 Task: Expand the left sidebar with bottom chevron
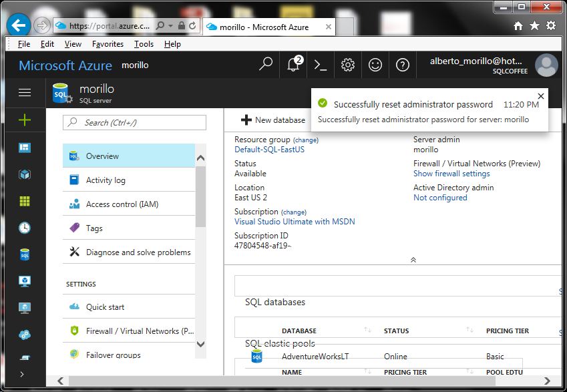pyautogui.click(x=22, y=374)
